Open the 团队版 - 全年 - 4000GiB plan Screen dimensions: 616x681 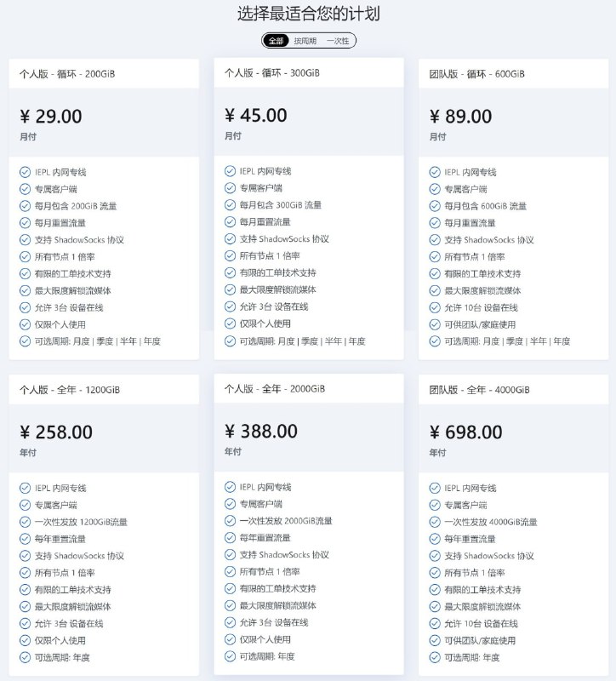coord(480,390)
